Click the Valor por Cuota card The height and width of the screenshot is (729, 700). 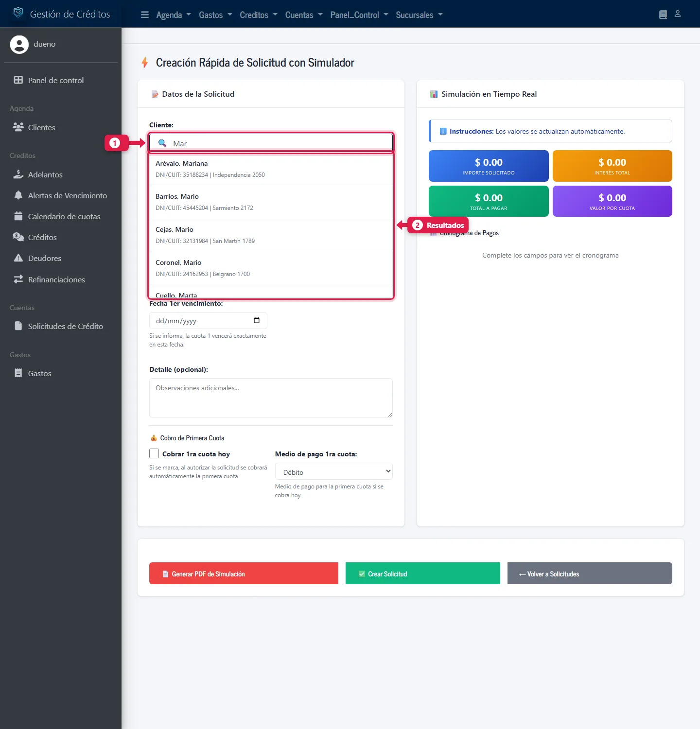coord(612,201)
